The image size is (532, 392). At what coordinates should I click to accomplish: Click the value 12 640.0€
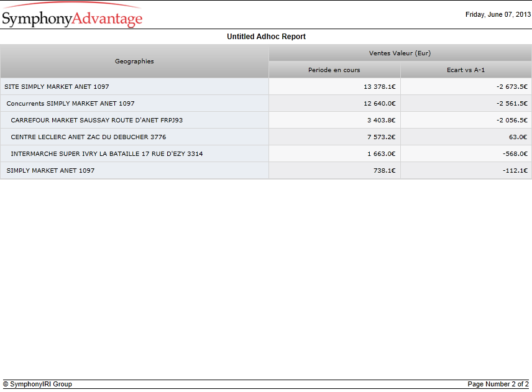coord(379,103)
